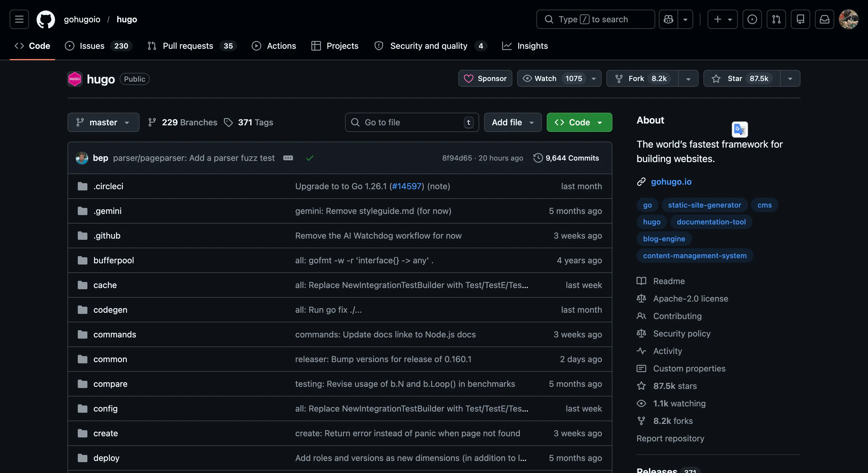The image size is (868, 473).
Task: Open the 'releaser: Bump versions' commit message
Action: click(x=383, y=359)
